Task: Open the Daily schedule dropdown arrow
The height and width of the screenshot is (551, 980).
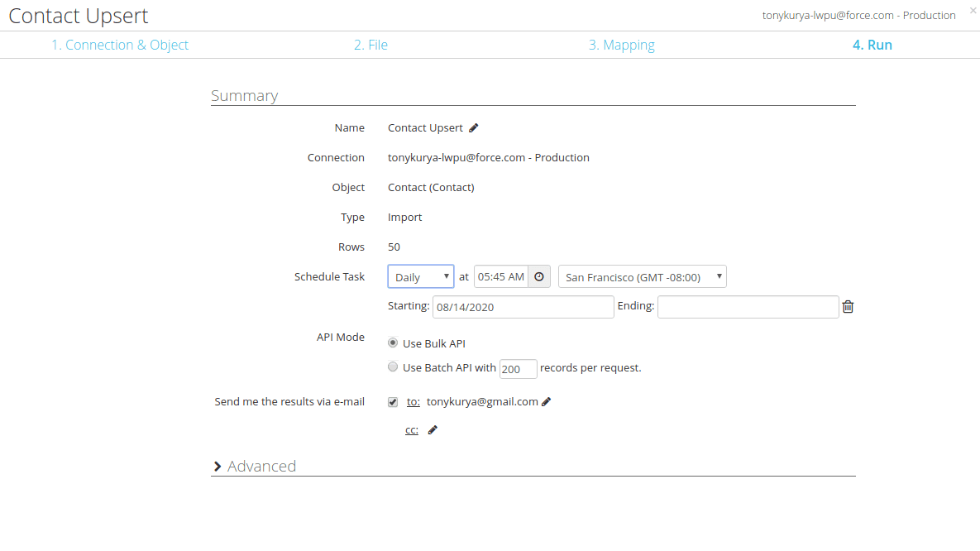Action: [x=446, y=276]
